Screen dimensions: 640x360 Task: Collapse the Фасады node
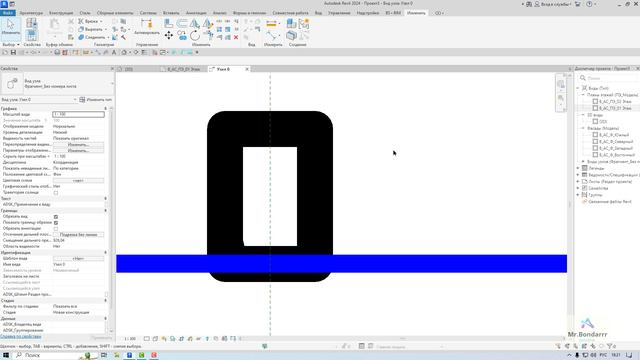click(x=583, y=128)
